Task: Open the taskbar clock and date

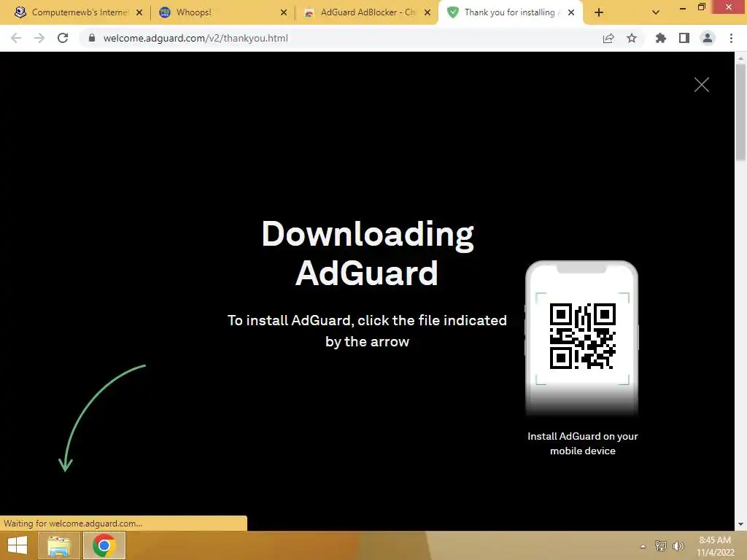Action: tap(715, 545)
